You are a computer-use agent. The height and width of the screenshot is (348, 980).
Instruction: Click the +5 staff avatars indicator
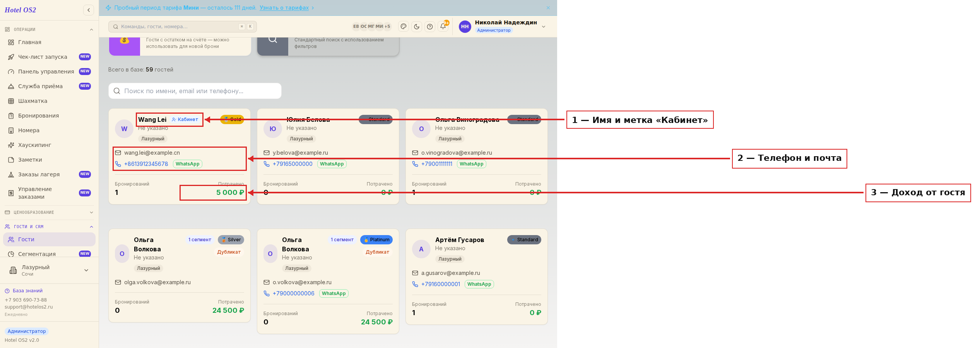(387, 26)
